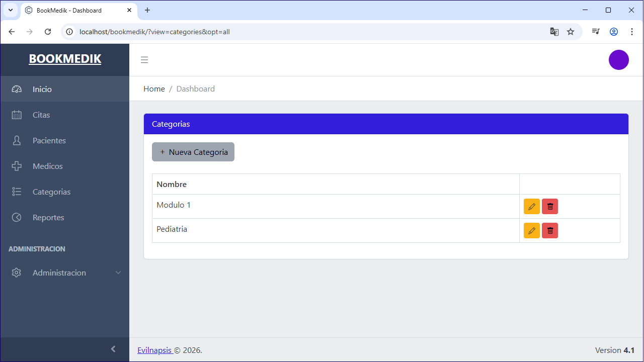Click the Google Translate icon in address bar
Image resolution: width=644 pixels, height=362 pixels.
tap(554, 32)
